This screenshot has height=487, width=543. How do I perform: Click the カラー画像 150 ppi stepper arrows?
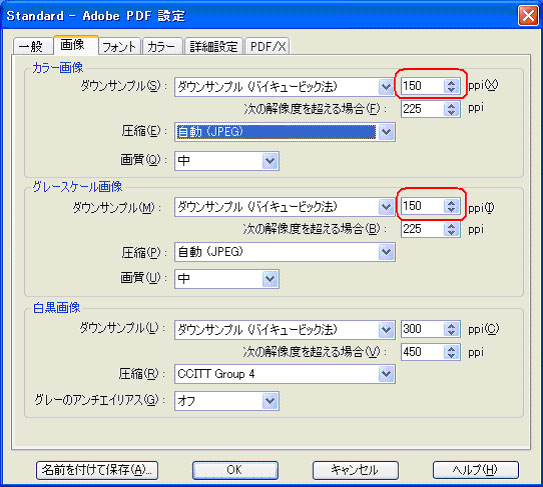click(451, 86)
